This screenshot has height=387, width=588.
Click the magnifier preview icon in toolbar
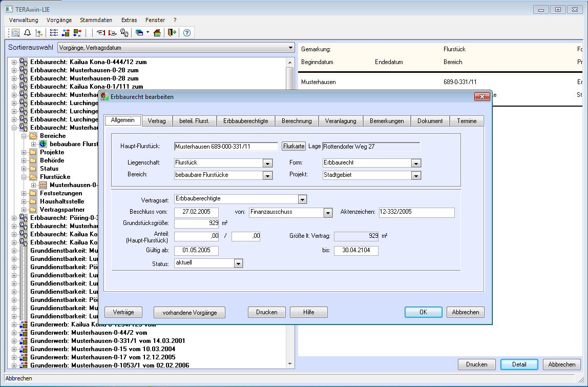(15, 33)
